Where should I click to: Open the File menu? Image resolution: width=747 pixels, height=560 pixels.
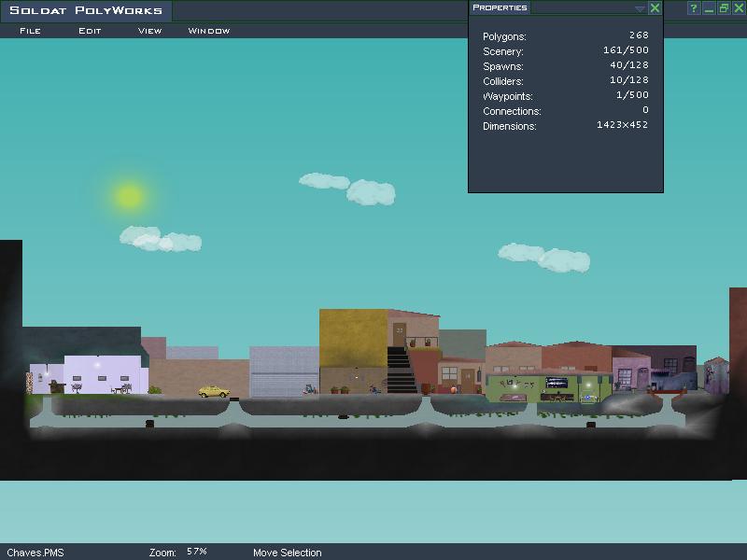(x=30, y=31)
